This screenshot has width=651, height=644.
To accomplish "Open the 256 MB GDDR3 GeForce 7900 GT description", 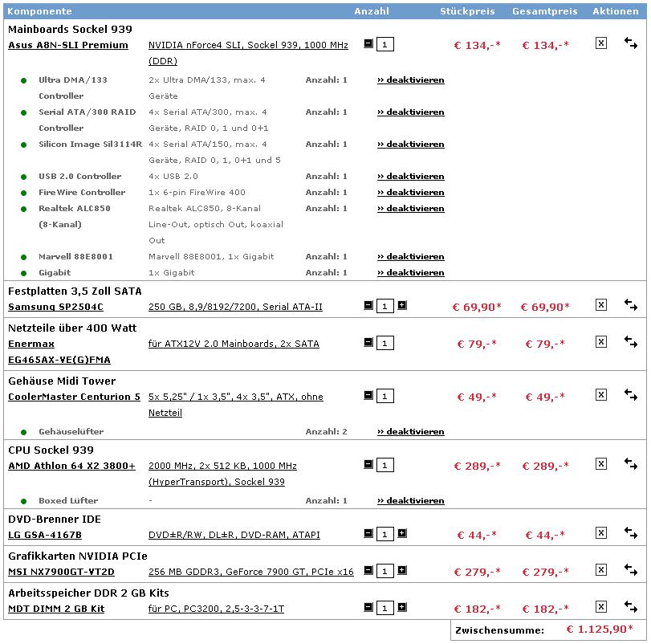I will click(x=251, y=572).
